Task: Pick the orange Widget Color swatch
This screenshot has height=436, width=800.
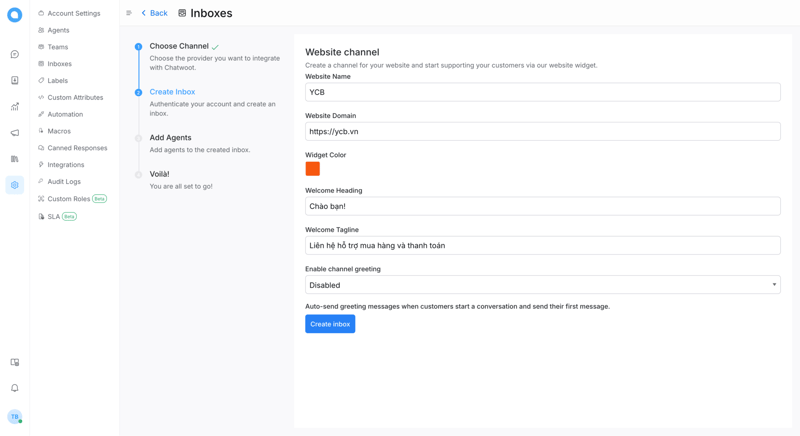Action: tap(313, 169)
